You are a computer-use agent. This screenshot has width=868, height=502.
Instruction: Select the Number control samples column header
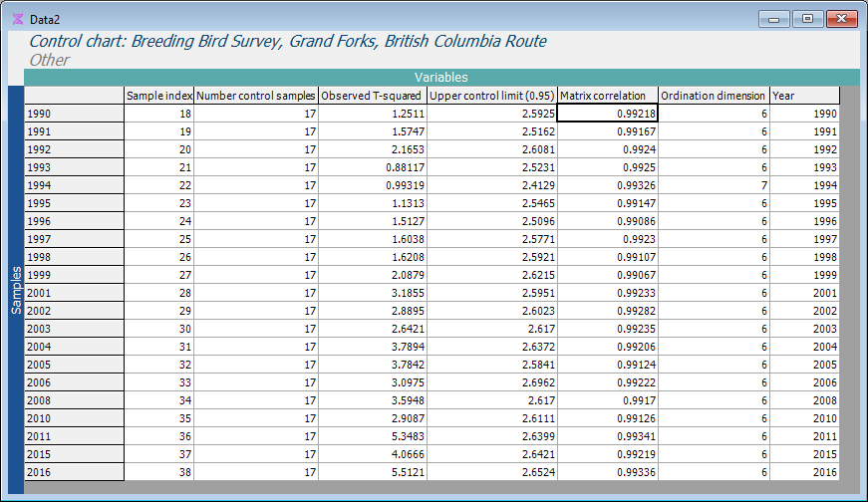click(x=255, y=96)
